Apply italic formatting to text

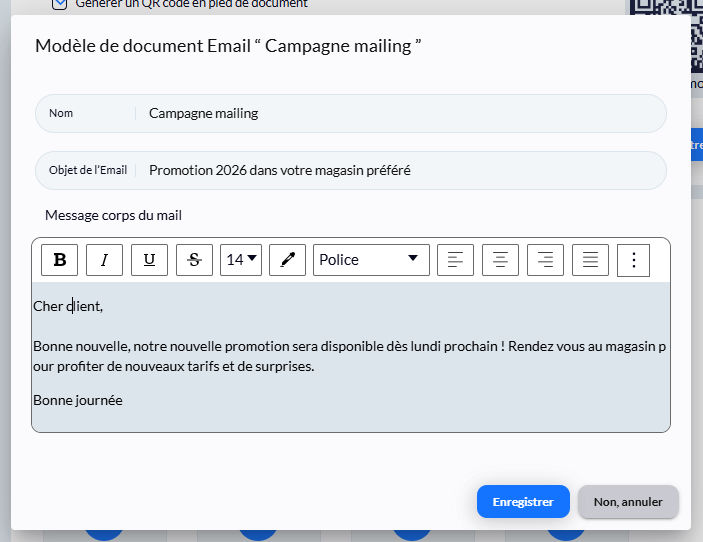104,260
